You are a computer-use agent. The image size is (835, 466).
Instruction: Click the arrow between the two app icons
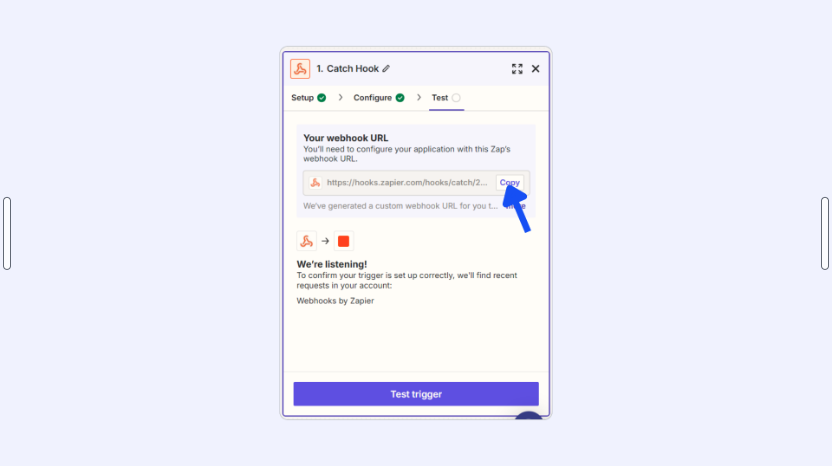(x=325, y=241)
